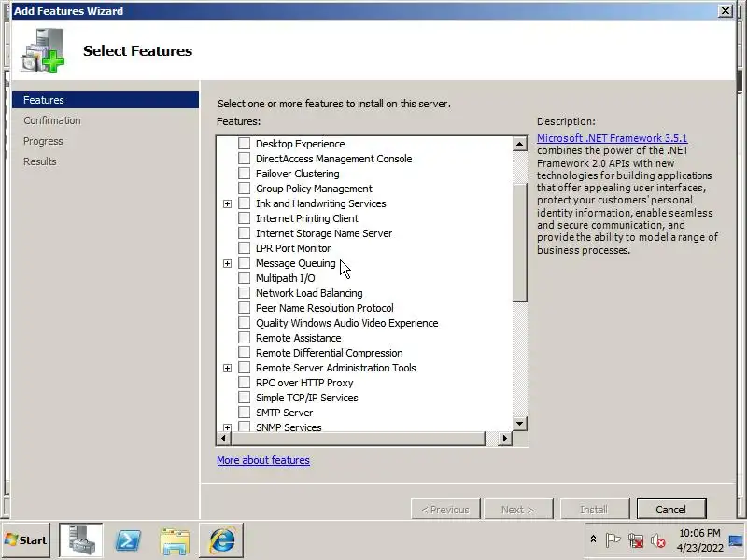This screenshot has width=747, height=560.
Task: Click the Next button
Action: coord(518,510)
